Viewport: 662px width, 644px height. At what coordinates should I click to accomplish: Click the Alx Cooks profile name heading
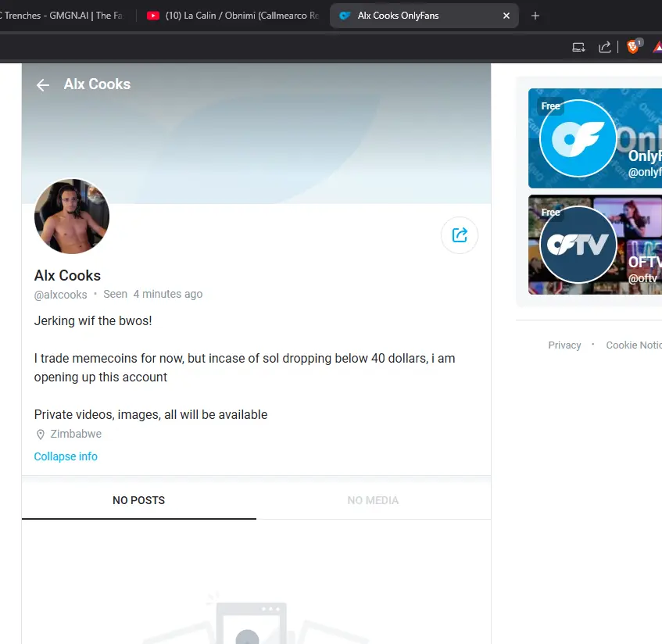pos(67,276)
